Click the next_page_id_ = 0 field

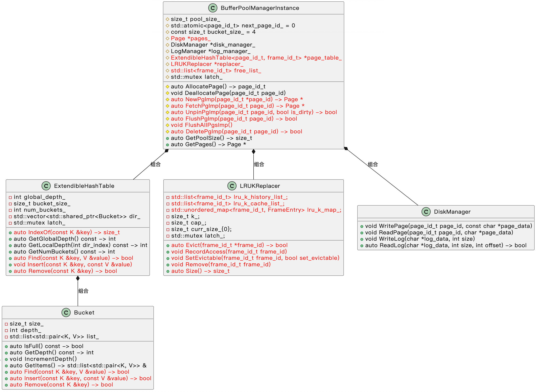pyautogui.click(x=233, y=26)
